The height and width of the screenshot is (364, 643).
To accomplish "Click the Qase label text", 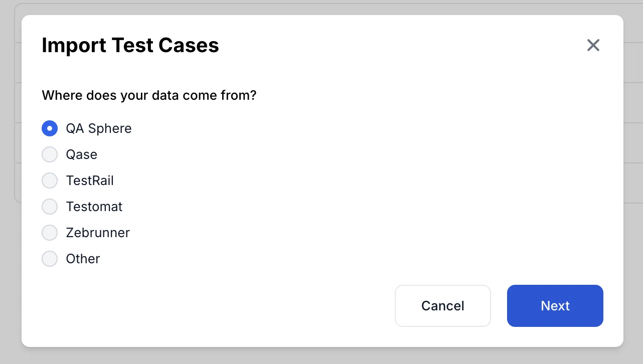I will tap(81, 154).
